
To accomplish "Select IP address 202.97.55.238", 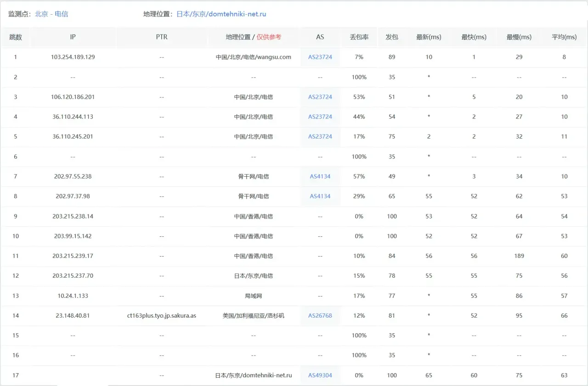I will (73, 176).
